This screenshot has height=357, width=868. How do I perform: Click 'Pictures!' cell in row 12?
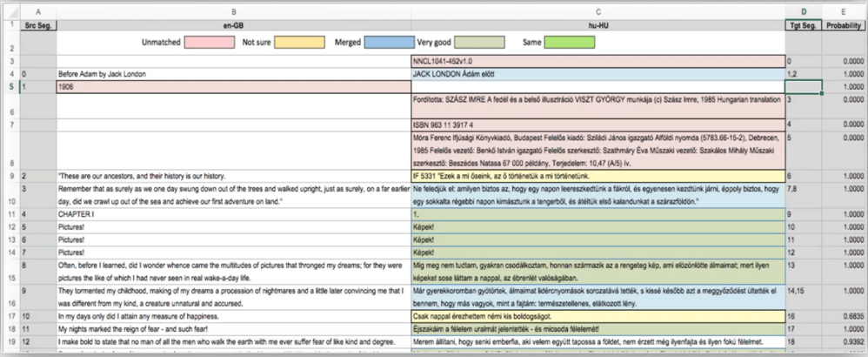(234, 227)
